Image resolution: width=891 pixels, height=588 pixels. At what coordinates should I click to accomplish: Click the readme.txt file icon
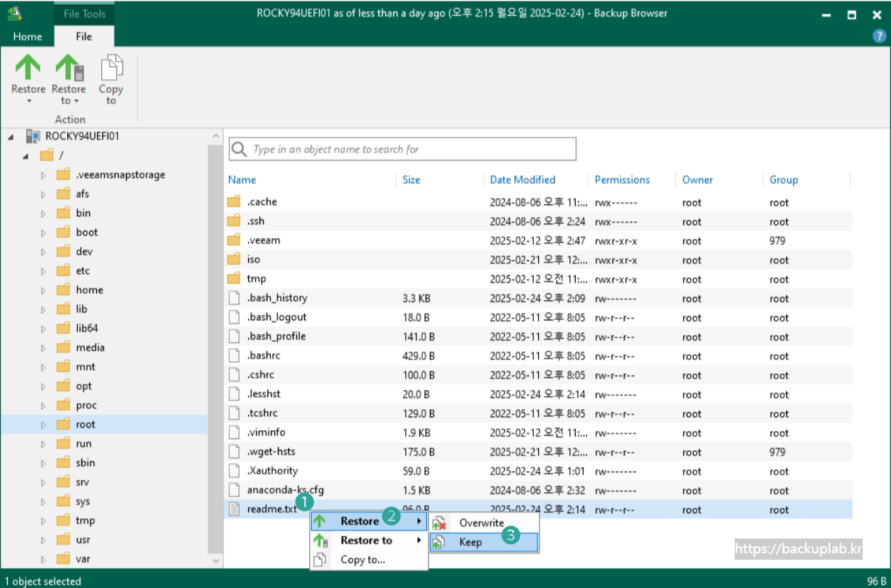[234, 509]
